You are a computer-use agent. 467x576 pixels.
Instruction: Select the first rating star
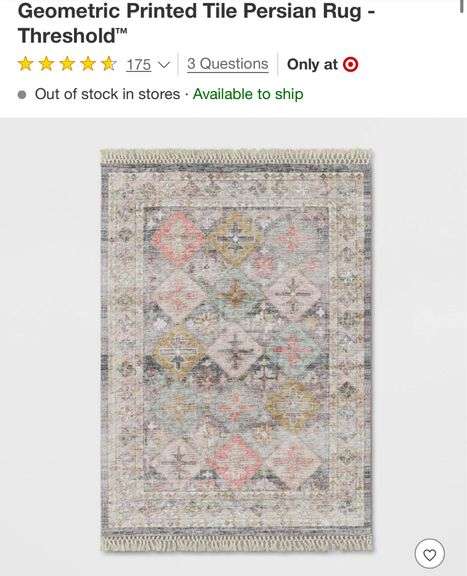point(25,64)
